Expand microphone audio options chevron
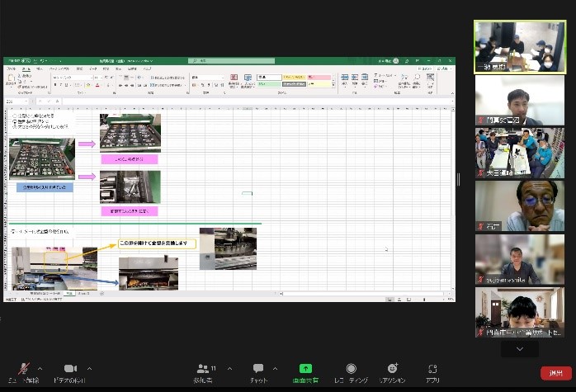The image size is (576, 392). tap(40, 369)
